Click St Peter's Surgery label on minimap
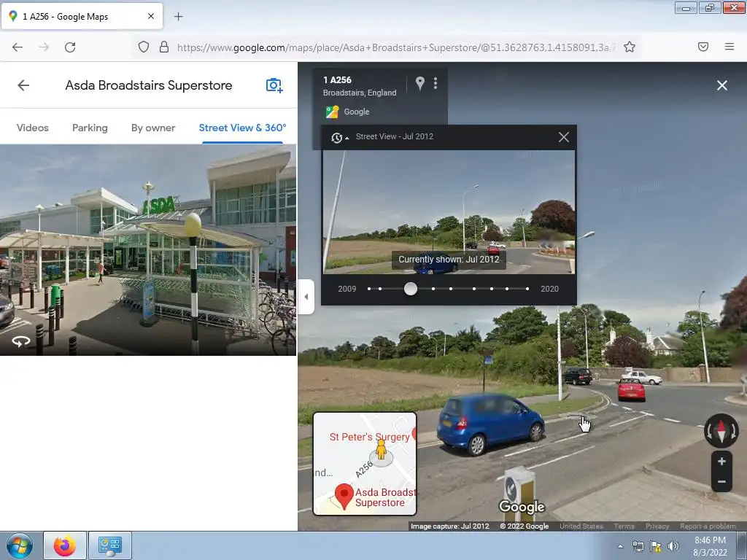 [x=369, y=437]
